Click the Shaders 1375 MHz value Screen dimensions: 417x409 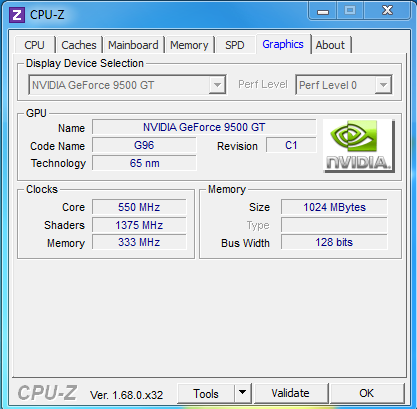coord(139,225)
